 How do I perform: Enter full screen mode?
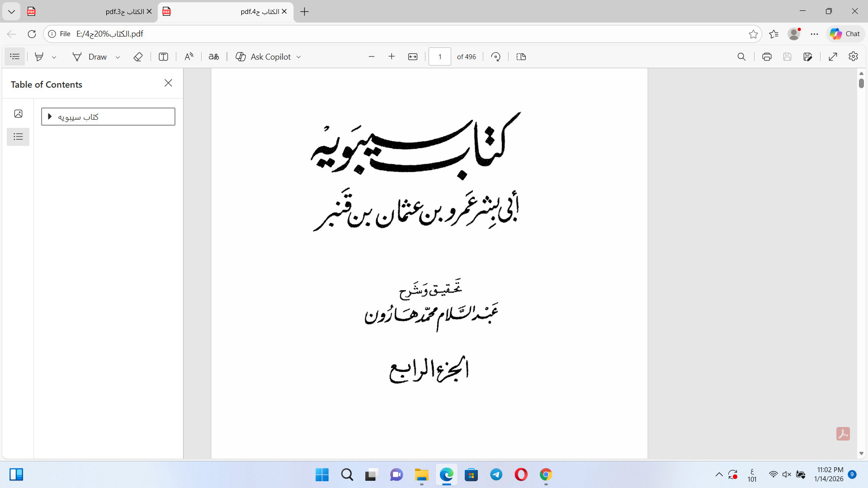pos(833,56)
